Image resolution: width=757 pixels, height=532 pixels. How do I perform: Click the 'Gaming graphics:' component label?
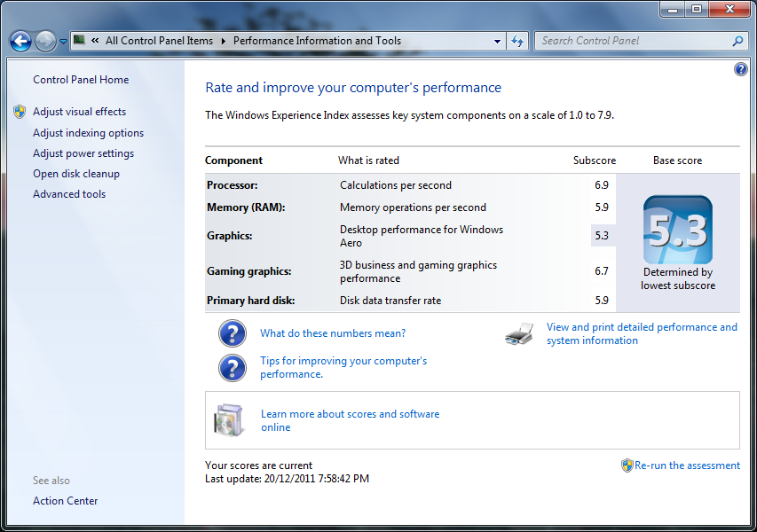tap(249, 271)
